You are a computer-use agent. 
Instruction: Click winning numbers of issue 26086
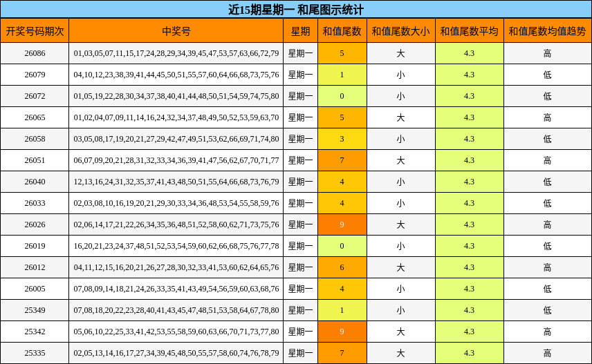click(176, 53)
